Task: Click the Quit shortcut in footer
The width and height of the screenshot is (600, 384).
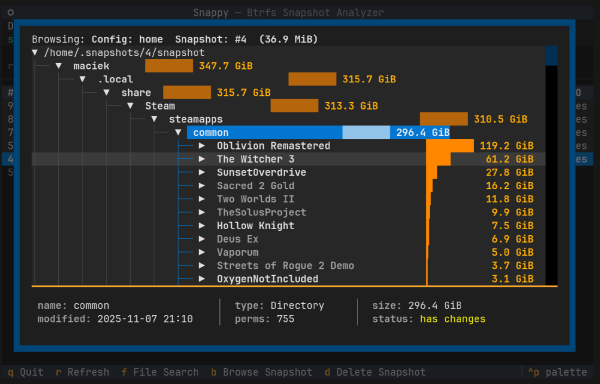Action: [25, 372]
